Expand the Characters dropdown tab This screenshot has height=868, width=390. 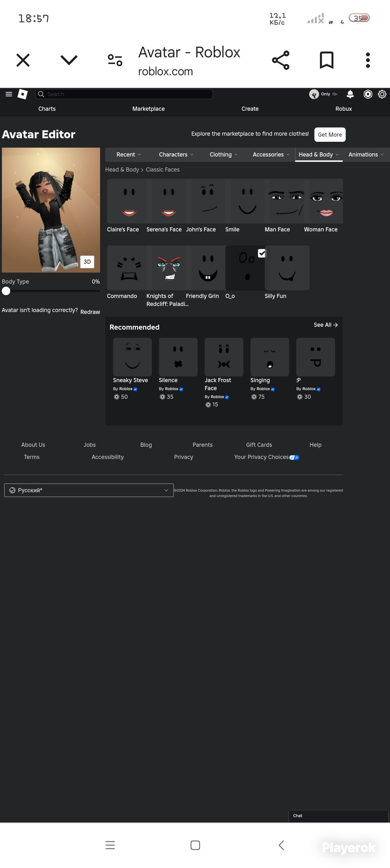176,155
